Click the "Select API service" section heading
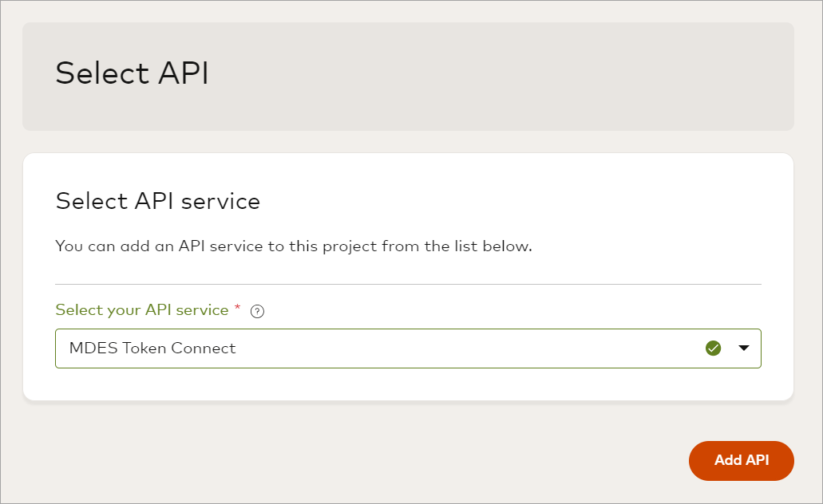 click(x=157, y=201)
